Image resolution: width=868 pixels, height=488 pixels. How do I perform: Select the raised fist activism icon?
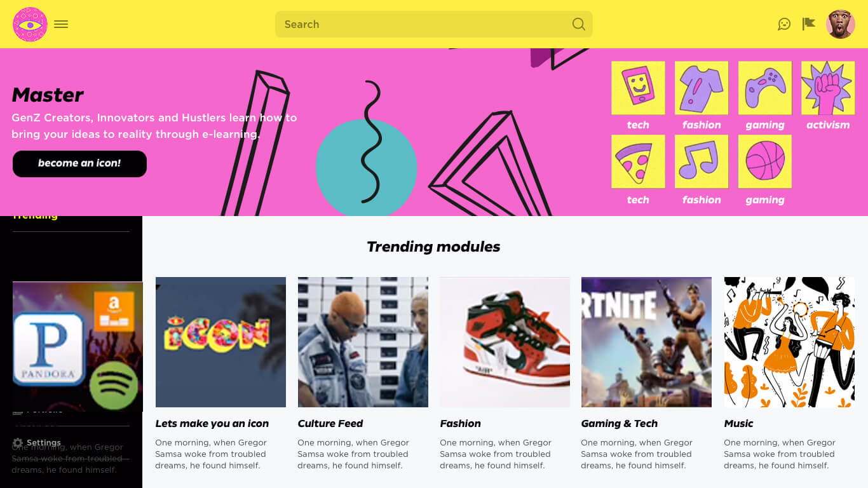coord(828,88)
